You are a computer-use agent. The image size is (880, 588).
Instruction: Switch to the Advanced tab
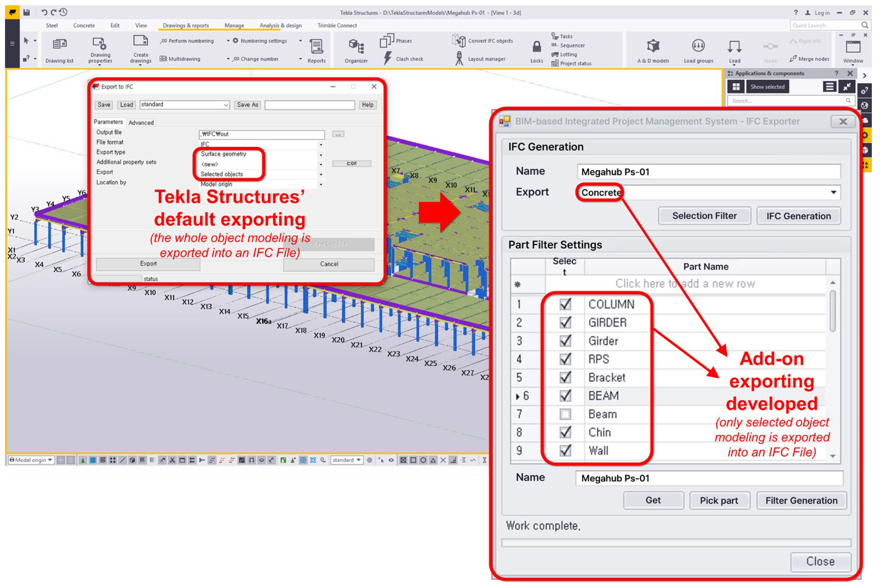coord(141,123)
